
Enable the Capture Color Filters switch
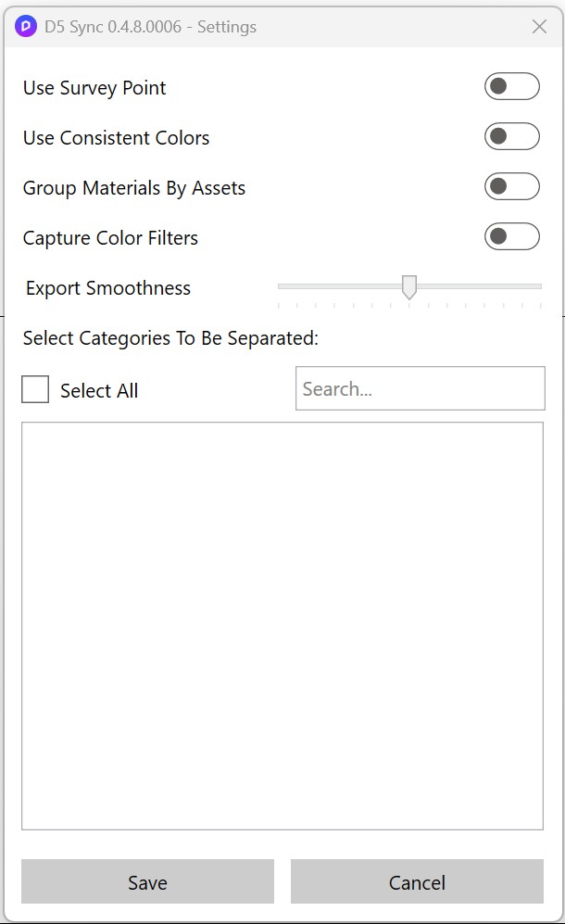point(511,237)
